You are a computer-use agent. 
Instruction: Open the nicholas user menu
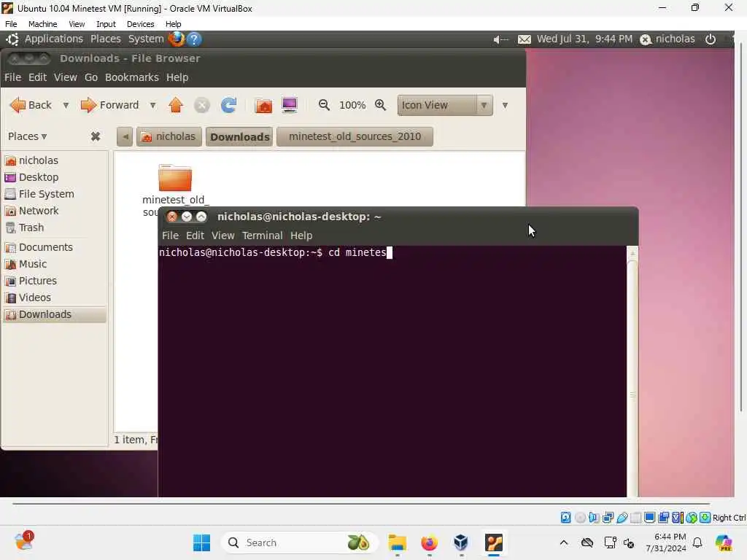[667, 39]
